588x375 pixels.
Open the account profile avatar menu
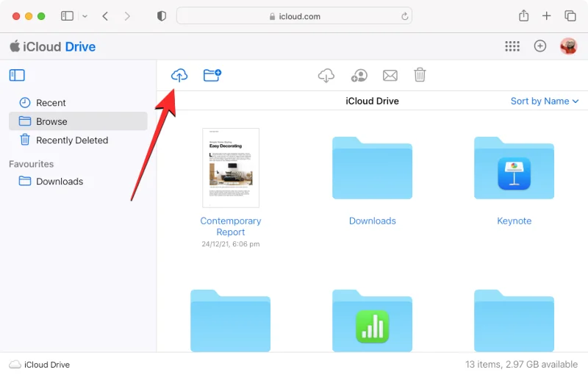click(x=568, y=46)
